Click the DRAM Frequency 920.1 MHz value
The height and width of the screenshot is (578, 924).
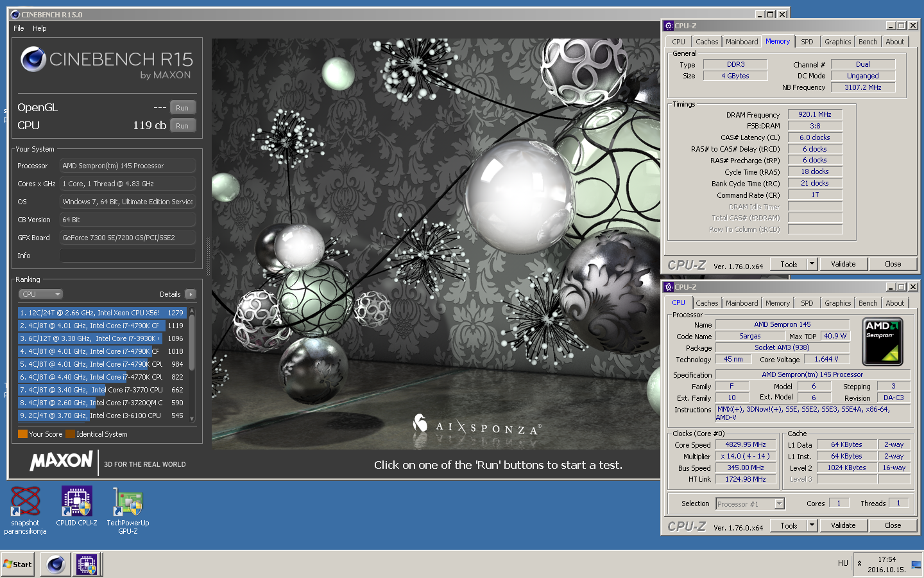815,114
